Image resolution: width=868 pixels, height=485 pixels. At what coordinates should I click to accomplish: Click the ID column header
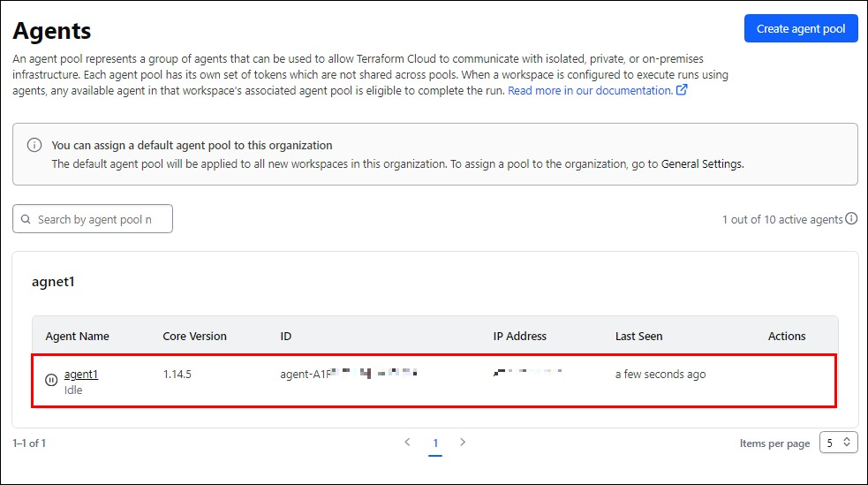(285, 336)
